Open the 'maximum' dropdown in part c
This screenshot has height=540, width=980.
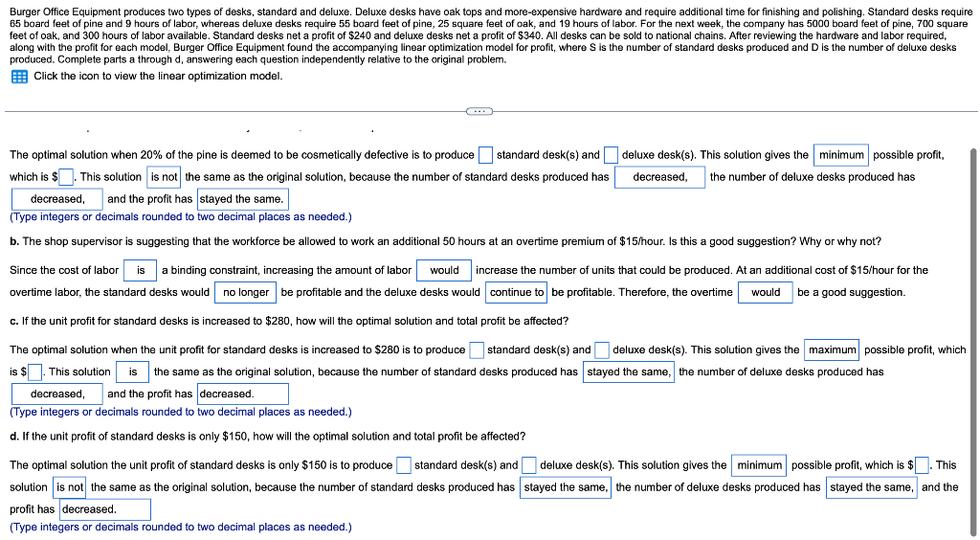832,350
